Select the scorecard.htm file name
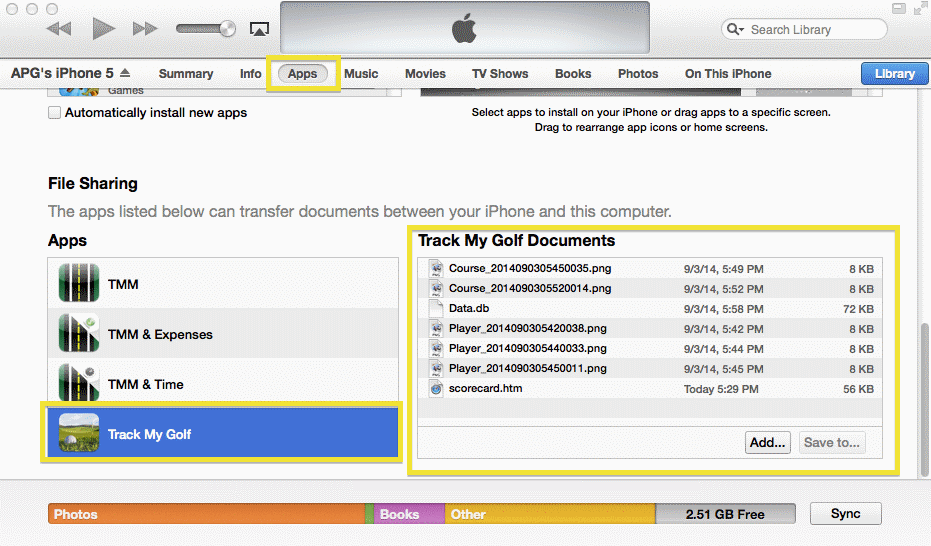931x546 pixels. [x=486, y=388]
